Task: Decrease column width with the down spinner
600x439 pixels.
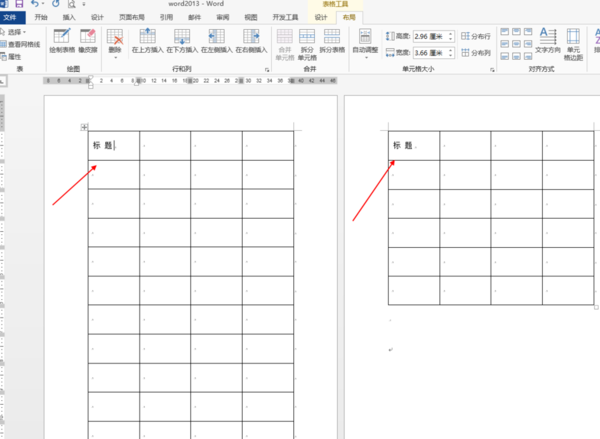Action: pyautogui.click(x=451, y=55)
